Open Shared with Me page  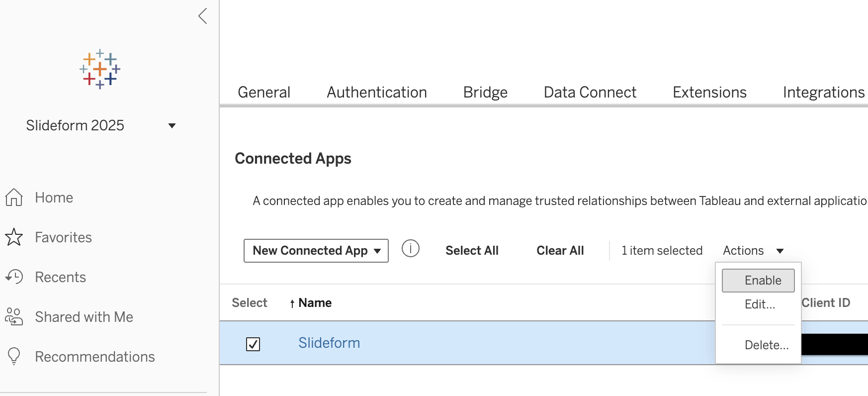click(x=84, y=317)
